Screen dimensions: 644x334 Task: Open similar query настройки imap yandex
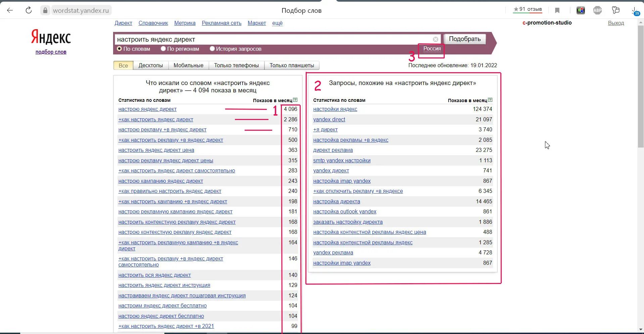click(x=342, y=263)
